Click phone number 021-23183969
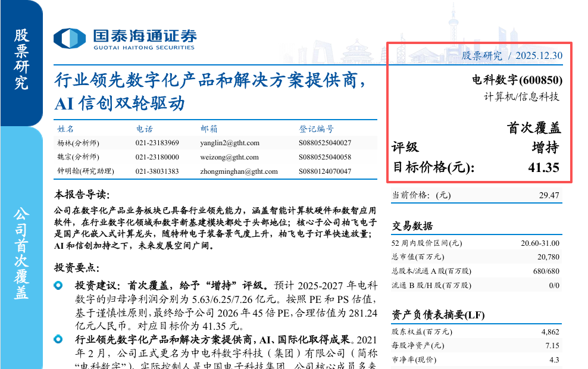This screenshot has width=588, height=369. 157,143
